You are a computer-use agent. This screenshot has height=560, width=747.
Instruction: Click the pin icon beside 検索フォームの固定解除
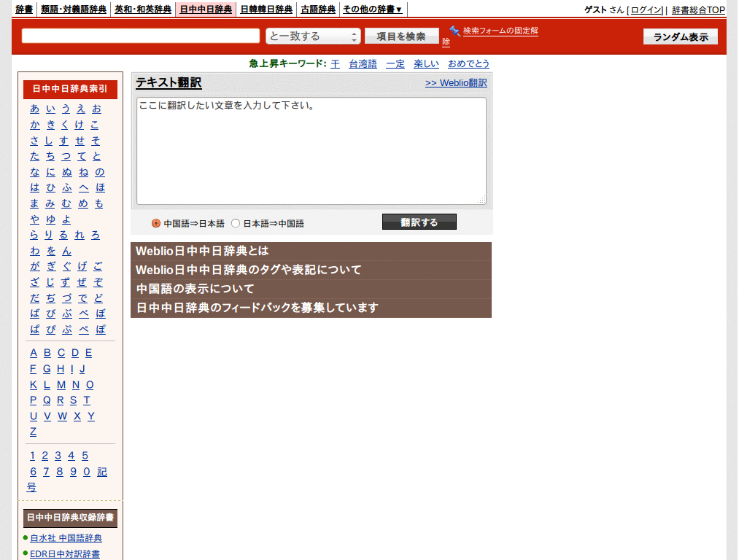454,31
